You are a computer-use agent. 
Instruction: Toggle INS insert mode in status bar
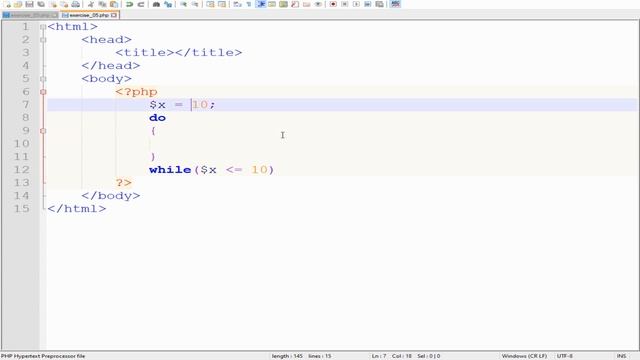[x=621, y=356]
